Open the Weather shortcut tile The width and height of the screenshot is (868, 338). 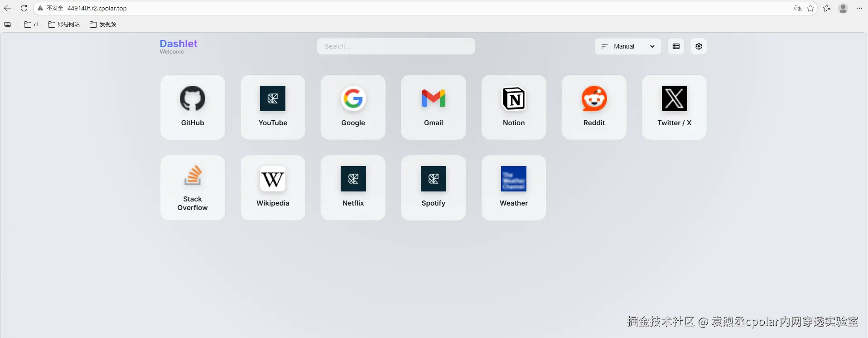click(514, 188)
